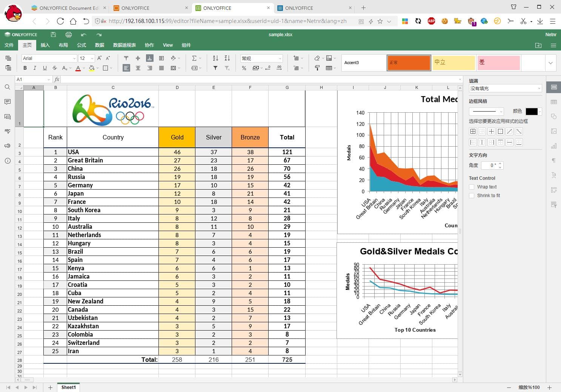Open the search icon in the left sidebar
Screen dimensions: 561x392
pos(7,87)
